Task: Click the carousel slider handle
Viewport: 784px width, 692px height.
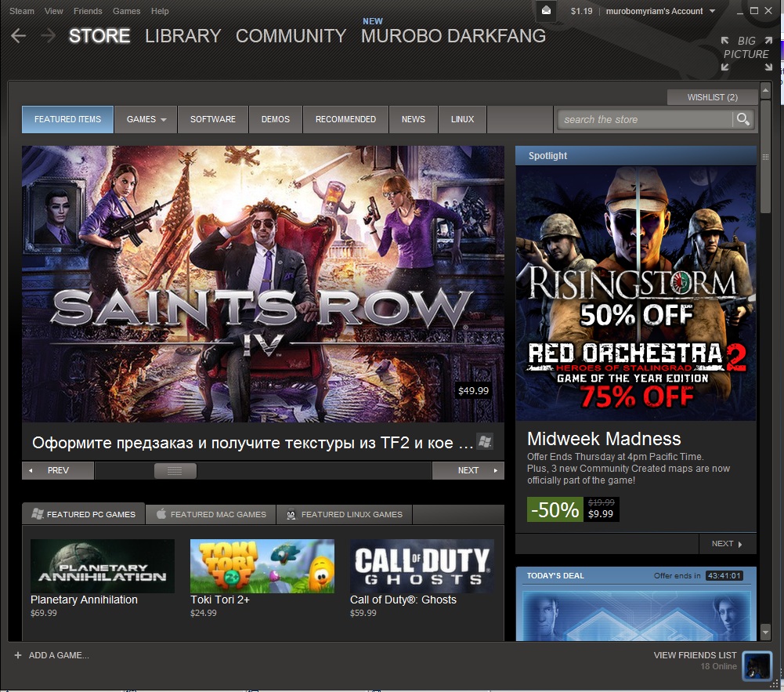Action: point(175,470)
